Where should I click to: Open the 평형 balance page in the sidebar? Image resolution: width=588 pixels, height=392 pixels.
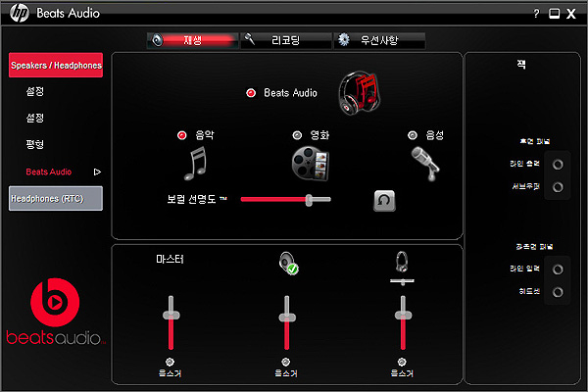[35, 144]
